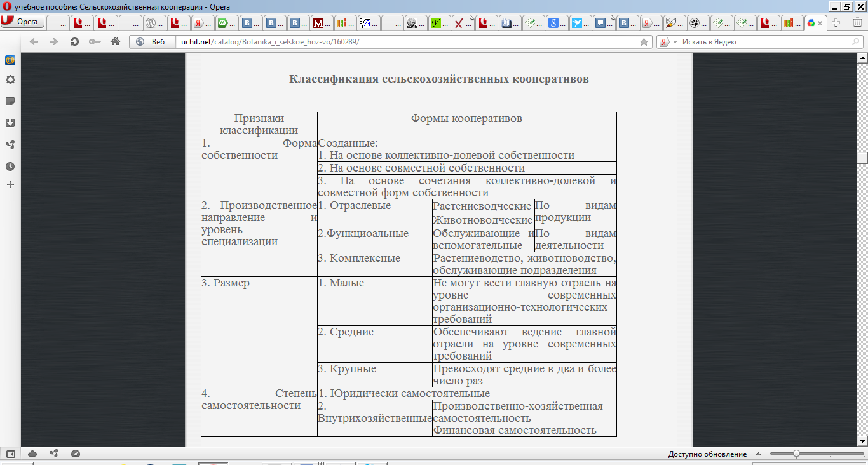The width and height of the screenshot is (868, 465).
Task: Switch to the red X icon tab
Action: click(x=465, y=23)
